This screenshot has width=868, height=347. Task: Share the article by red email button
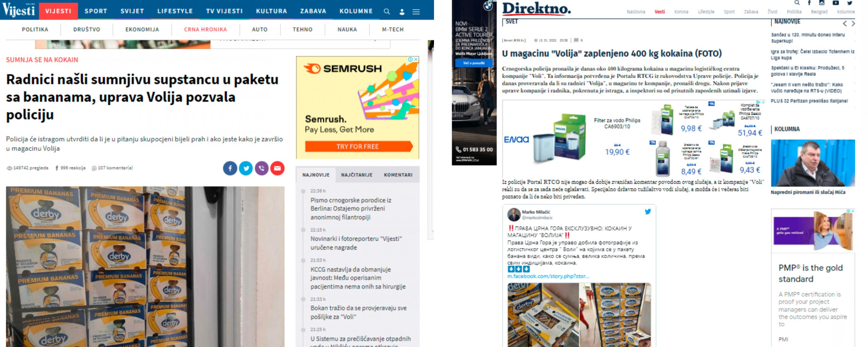278,168
